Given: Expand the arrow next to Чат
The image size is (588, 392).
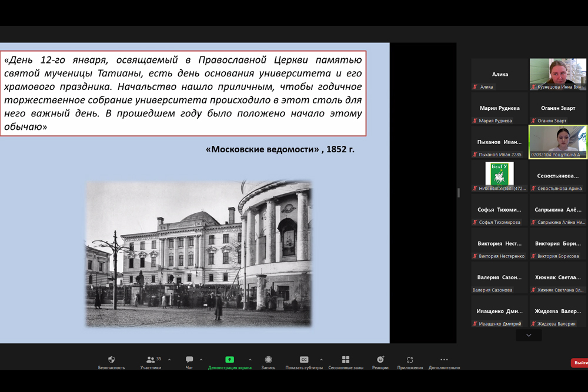Looking at the screenshot, I should pyautogui.click(x=201, y=360).
